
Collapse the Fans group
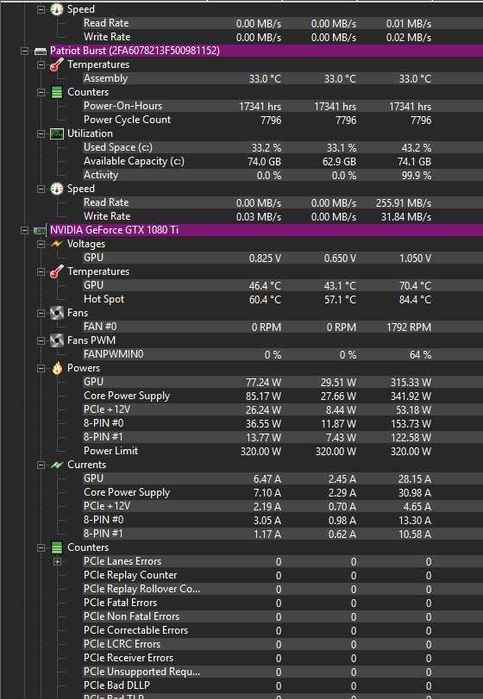pyautogui.click(x=41, y=313)
